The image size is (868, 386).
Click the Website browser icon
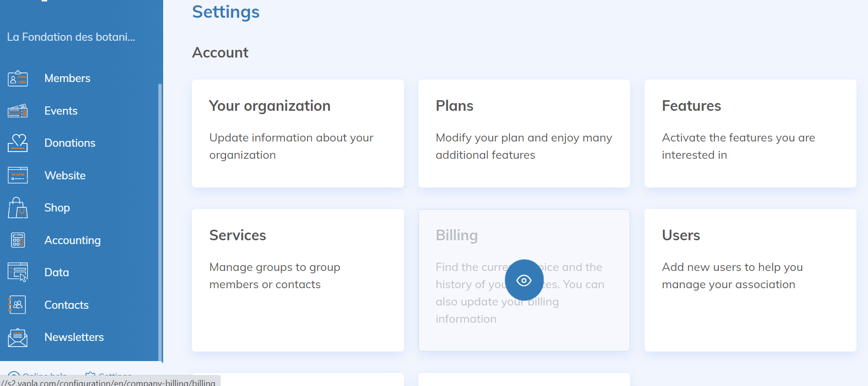[18, 175]
